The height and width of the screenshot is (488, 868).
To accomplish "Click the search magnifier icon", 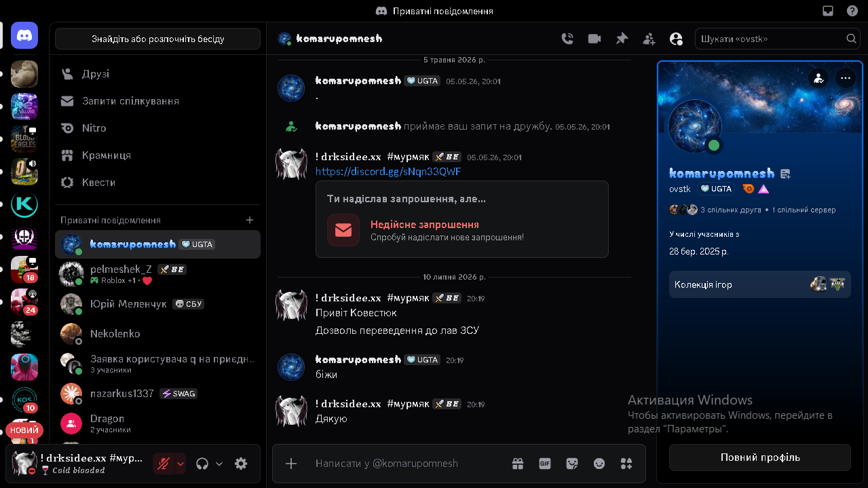I will pos(851,39).
